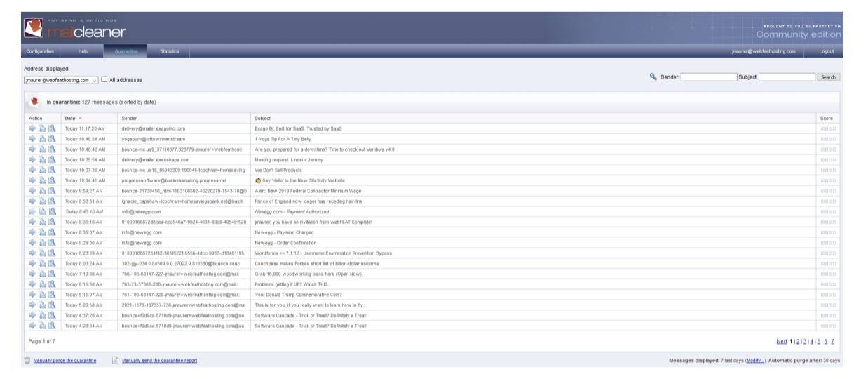The height and width of the screenshot is (379, 868).
Task: Click jmaurer@webfeathosting.com in the top bar
Action: click(x=764, y=51)
